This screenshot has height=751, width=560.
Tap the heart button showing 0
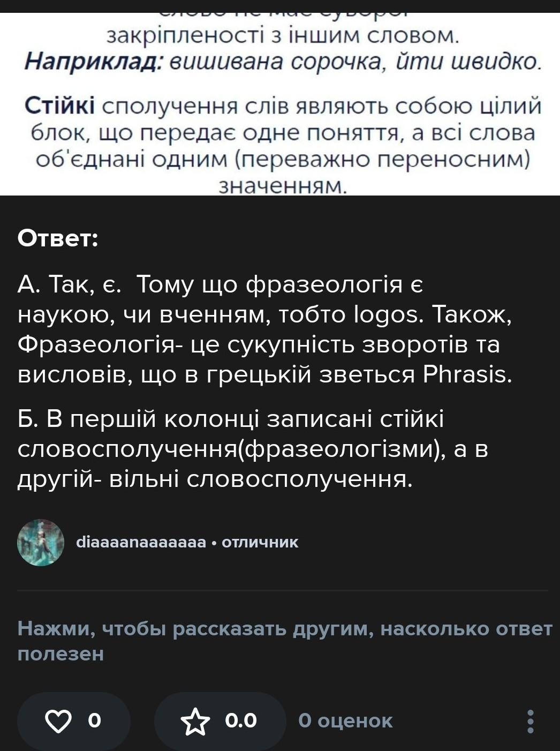tap(74, 721)
